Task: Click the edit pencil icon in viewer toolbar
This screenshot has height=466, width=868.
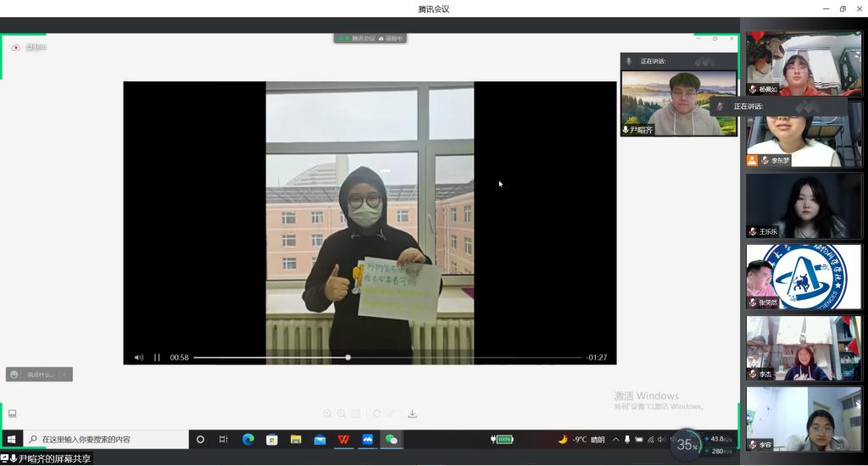Action: pos(391,413)
